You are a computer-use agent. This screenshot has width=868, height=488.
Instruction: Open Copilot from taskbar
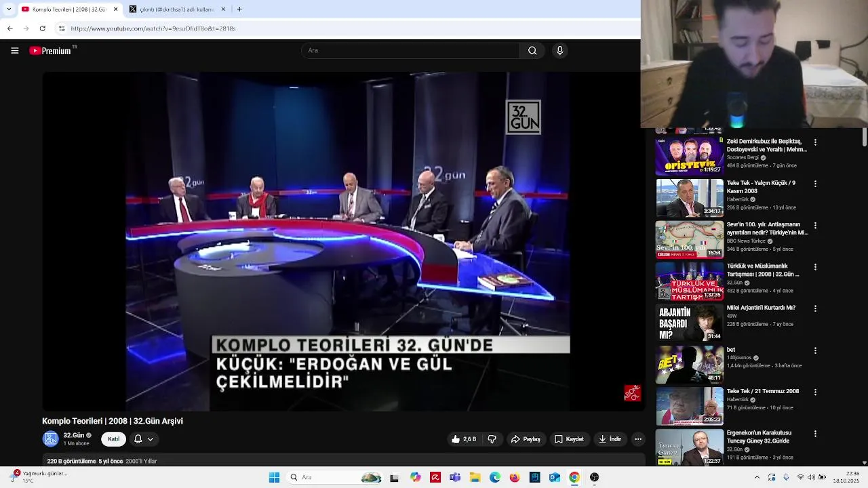coord(415,477)
